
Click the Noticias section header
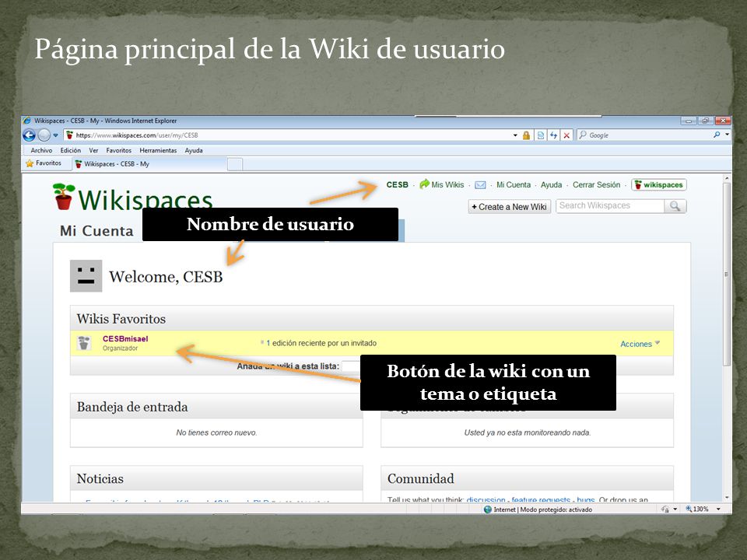pos(216,478)
